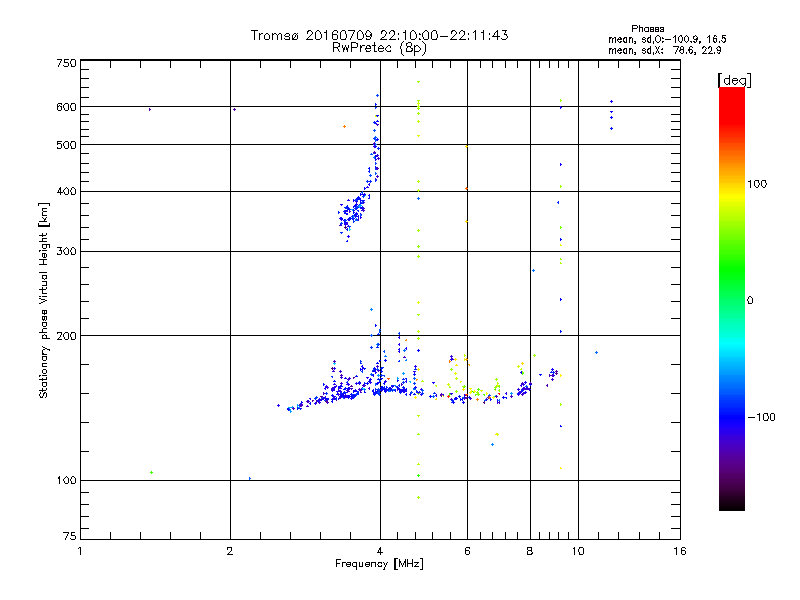Image resolution: width=800 pixels, height=600 pixels.
Task: Click the 'RwPretec (8p)' subtitle
Action: click(379, 48)
